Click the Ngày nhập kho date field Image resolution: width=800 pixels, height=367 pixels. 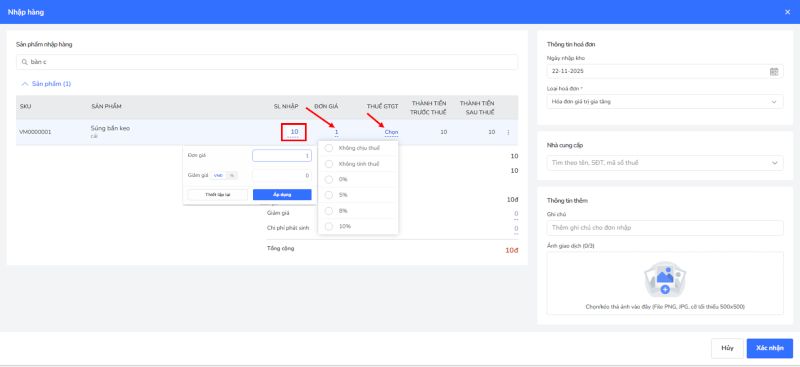coord(665,71)
